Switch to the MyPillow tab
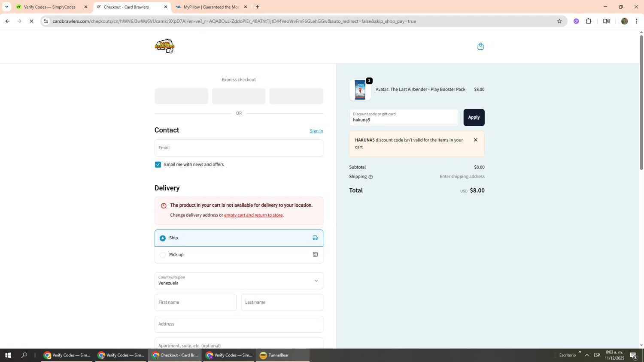 210,7
